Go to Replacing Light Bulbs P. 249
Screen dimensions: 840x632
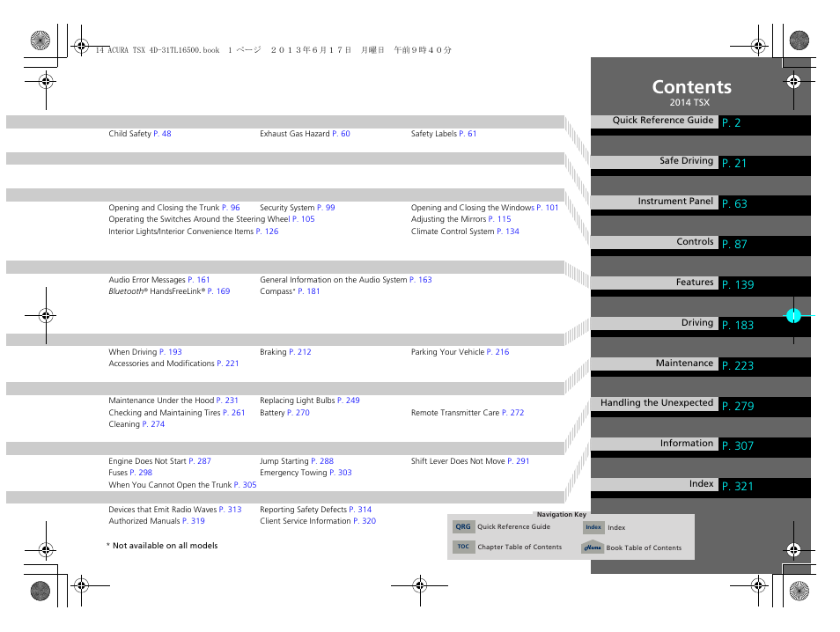[310, 401]
